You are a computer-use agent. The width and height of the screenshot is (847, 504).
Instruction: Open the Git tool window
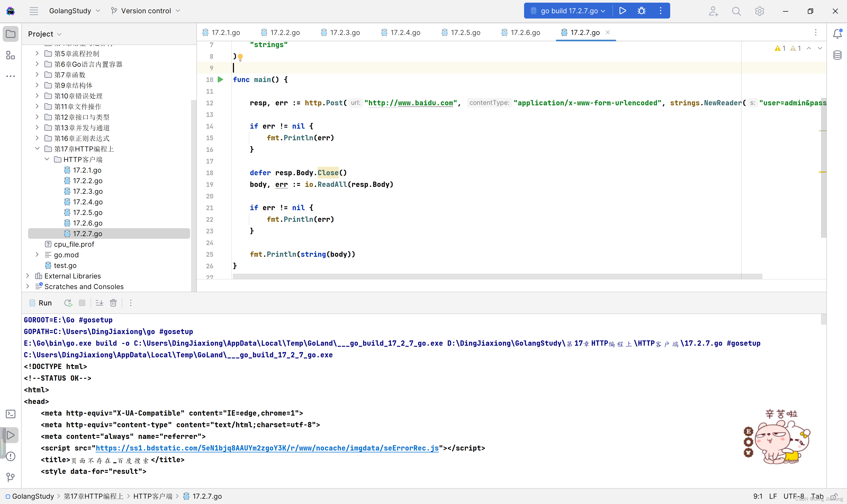tap(11, 477)
